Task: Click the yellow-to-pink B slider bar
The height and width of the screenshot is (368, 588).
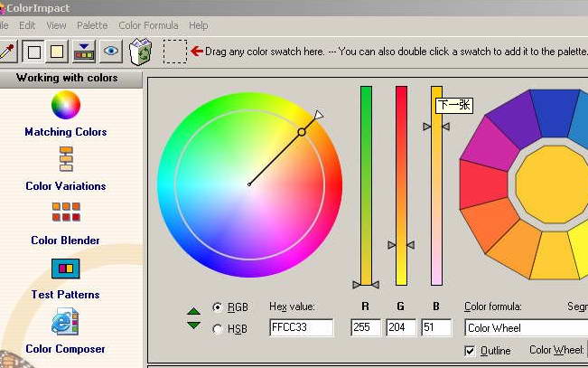Action: tap(436, 185)
